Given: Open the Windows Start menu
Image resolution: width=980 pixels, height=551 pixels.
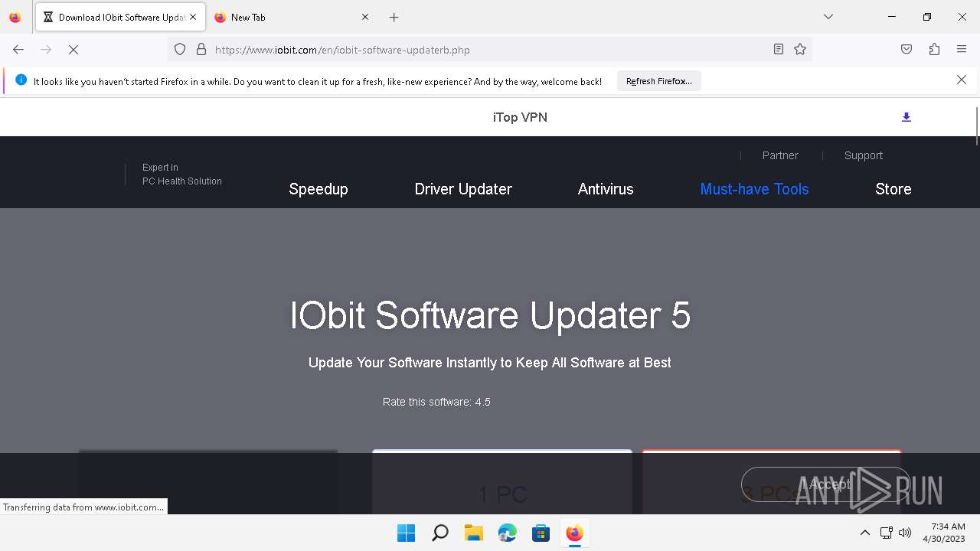Looking at the screenshot, I should point(406,533).
